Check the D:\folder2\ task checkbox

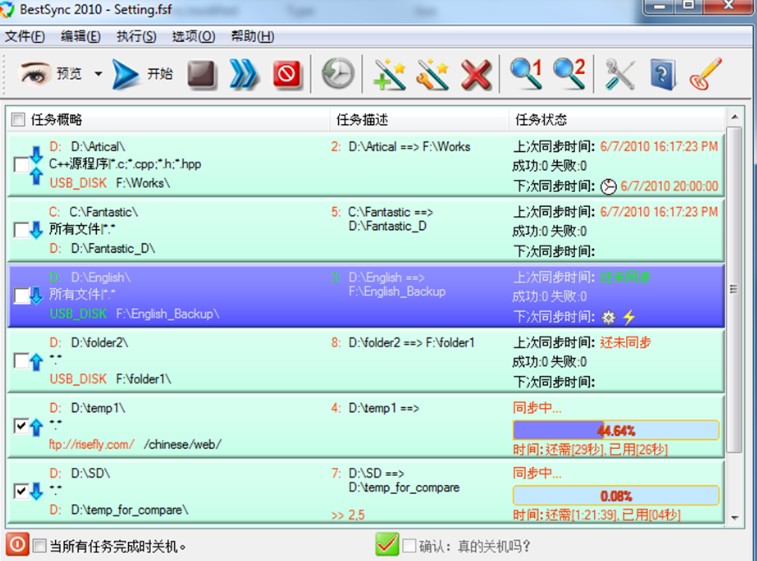[21, 361]
